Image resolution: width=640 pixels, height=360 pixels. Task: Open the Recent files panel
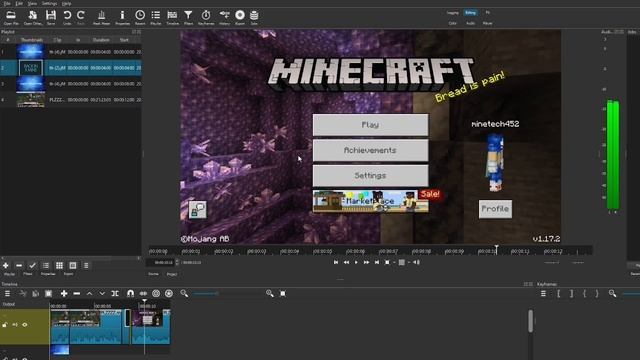point(140,16)
